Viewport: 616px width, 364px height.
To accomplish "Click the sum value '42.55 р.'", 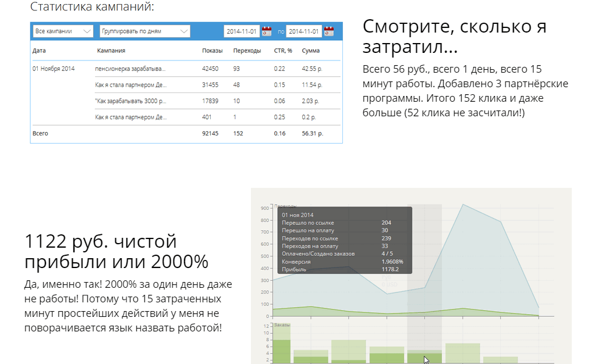I will (312, 69).
